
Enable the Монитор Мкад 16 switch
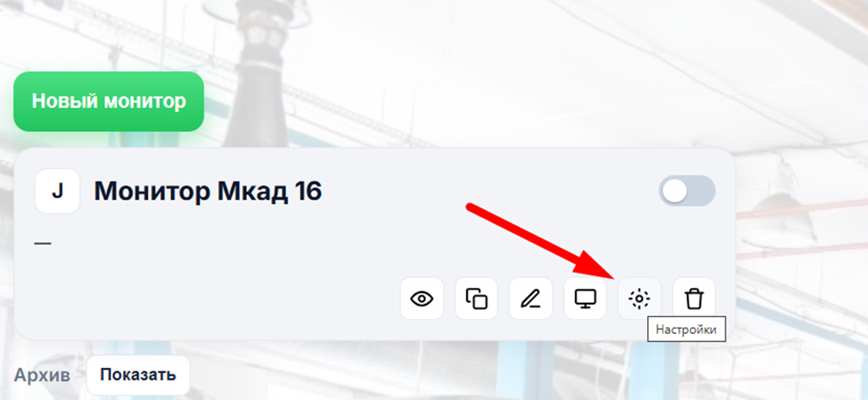pos(687,191)
